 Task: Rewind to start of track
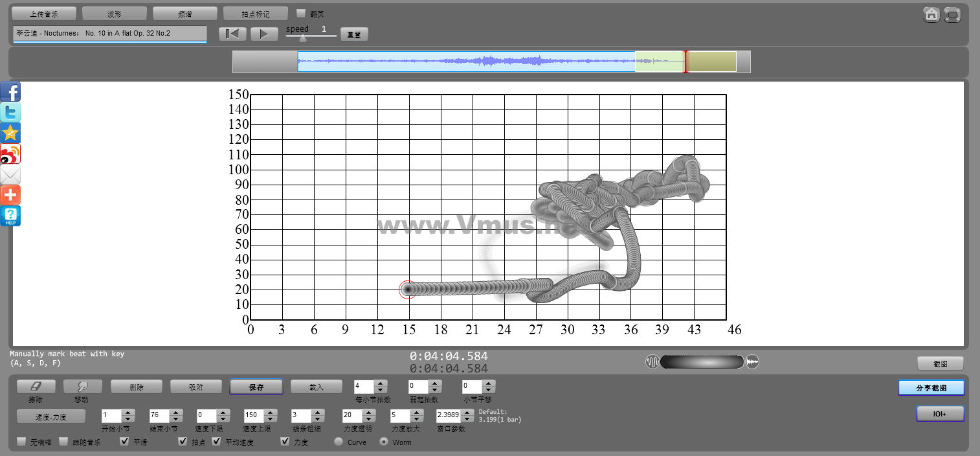(232, 34)
